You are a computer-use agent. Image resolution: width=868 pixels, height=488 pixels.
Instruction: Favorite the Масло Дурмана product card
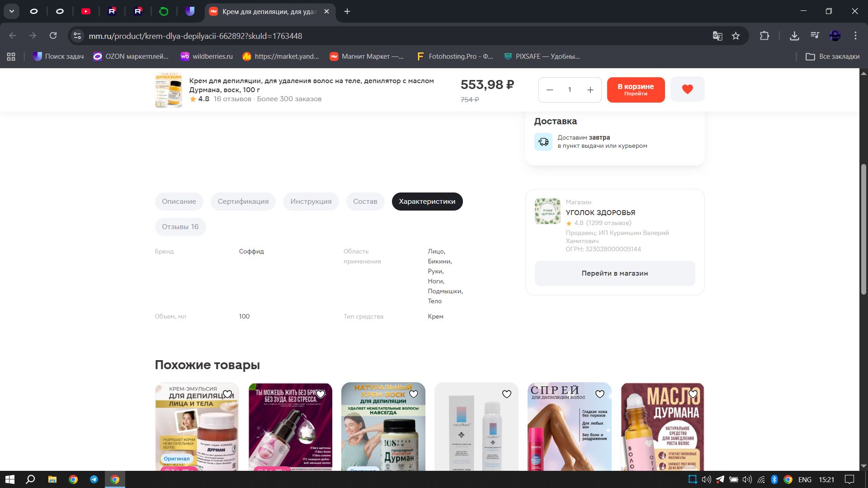point(693,394)
